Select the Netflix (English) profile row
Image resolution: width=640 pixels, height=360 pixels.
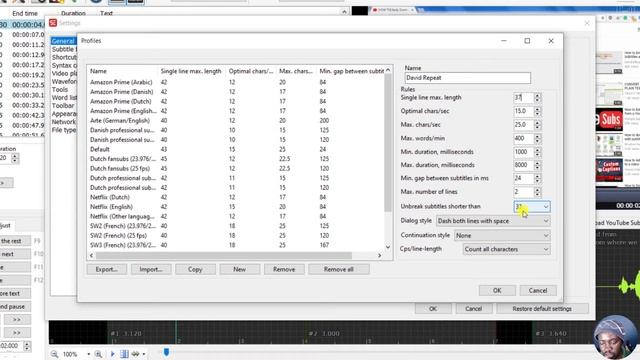click(236, 207)
